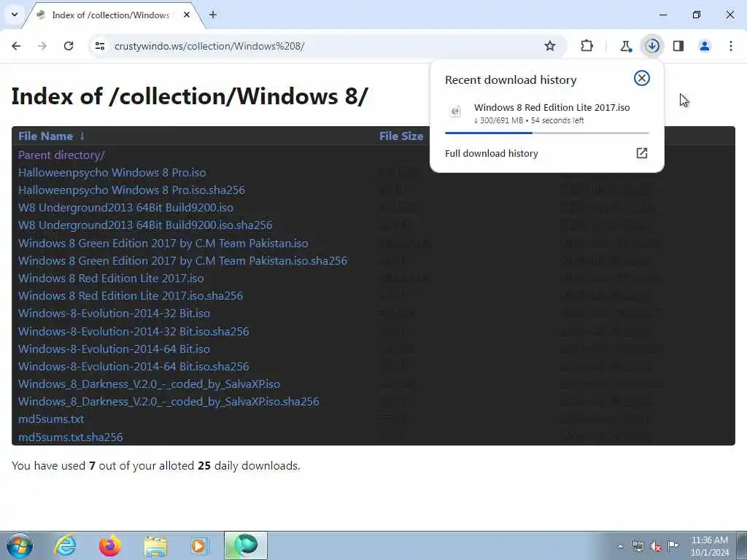Download W8 Underground2013 64Bit Build9200.iso
Screen dimensions: 747x560
125,208
